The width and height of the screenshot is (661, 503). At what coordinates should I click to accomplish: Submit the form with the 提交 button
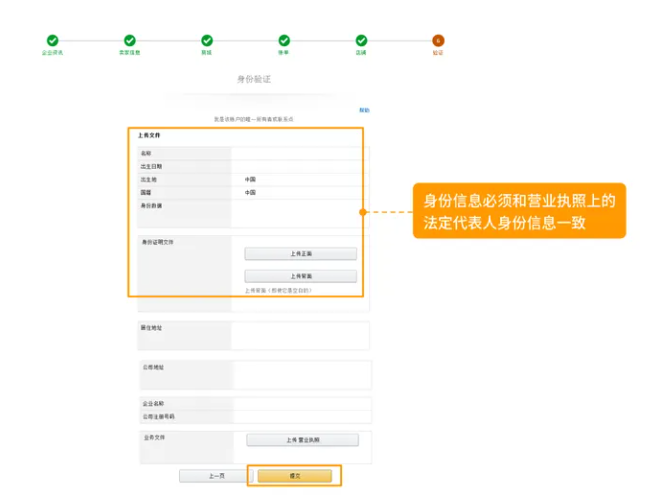click(294, 476)
